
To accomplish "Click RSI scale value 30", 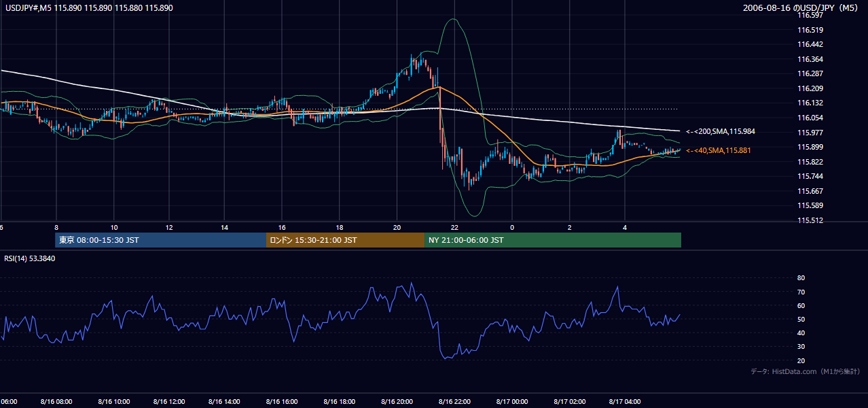I will coord(801,346).
